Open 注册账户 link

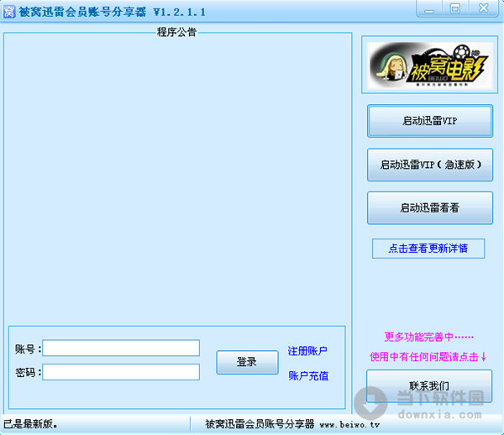pos(307,350)
